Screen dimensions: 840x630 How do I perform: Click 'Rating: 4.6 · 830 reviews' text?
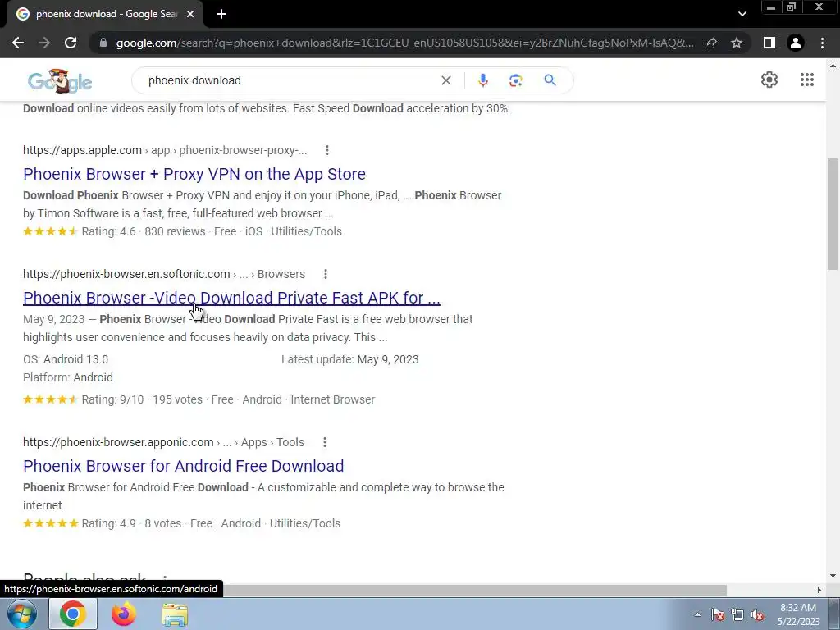pyautogui.click(x=144, y=232)
